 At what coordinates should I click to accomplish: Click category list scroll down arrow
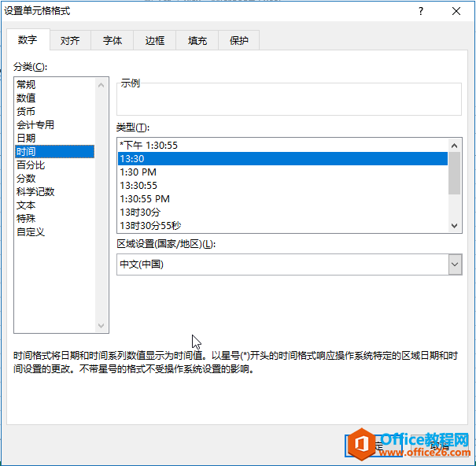pos(101,325)
